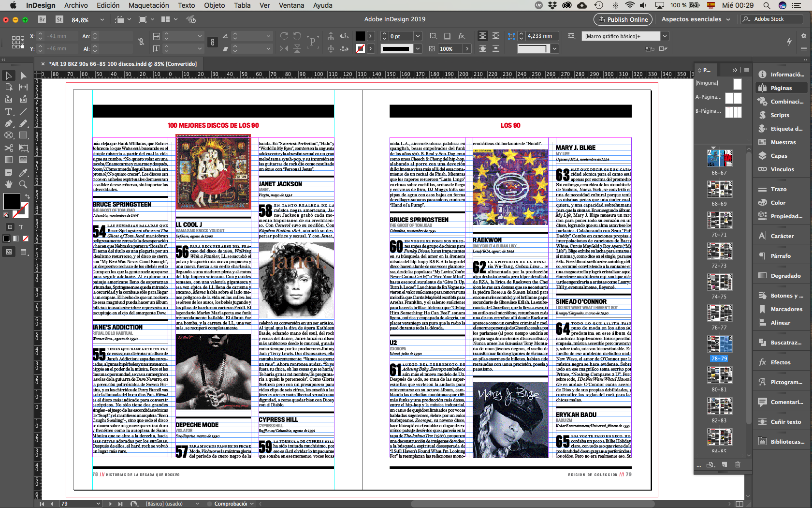The image size is (812, 508).
Task: Toggle constrain proportions for scaling chain
Action: (x=212, y=42)
